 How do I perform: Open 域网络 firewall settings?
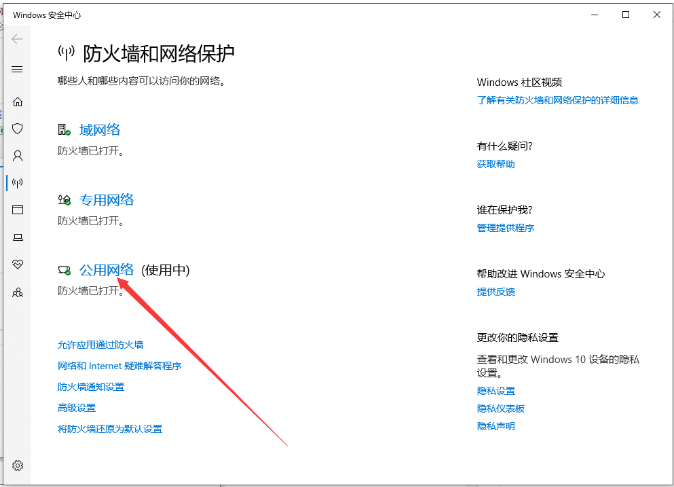(x=99, y=130)
